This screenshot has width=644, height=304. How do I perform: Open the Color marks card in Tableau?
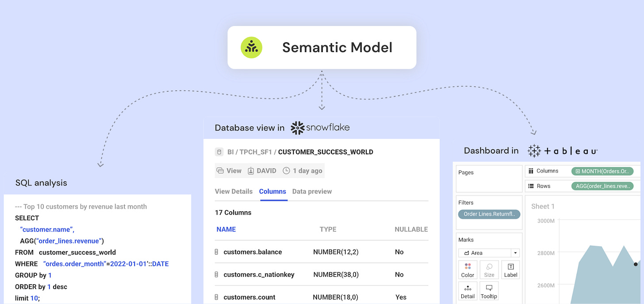click(x=468, y=269)
